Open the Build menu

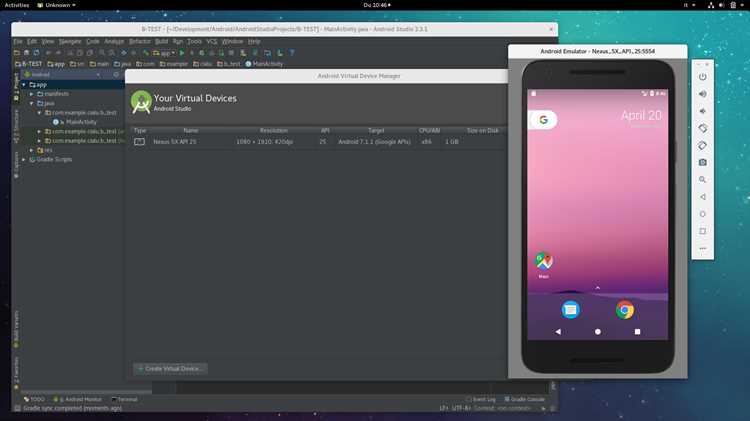coord(162,42)
